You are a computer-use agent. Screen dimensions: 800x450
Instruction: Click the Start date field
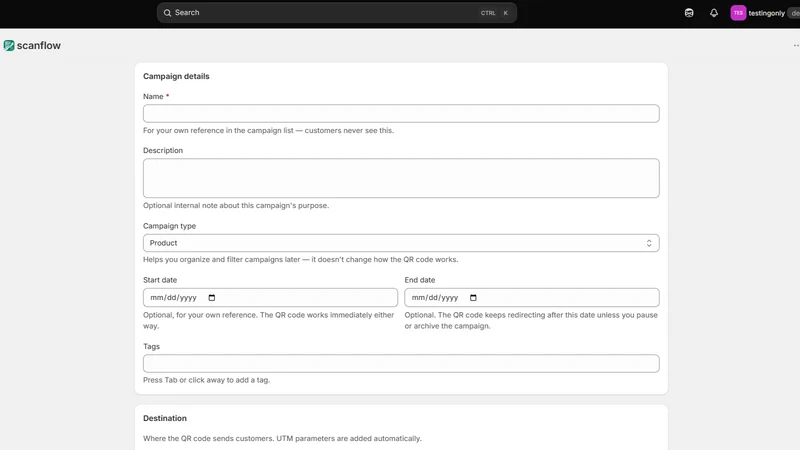point(270,297)
